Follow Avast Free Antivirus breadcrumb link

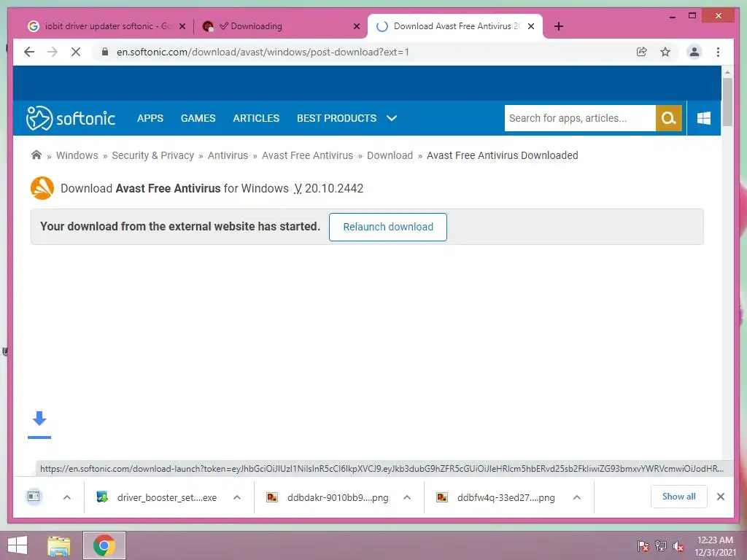[x=308, y=155]
